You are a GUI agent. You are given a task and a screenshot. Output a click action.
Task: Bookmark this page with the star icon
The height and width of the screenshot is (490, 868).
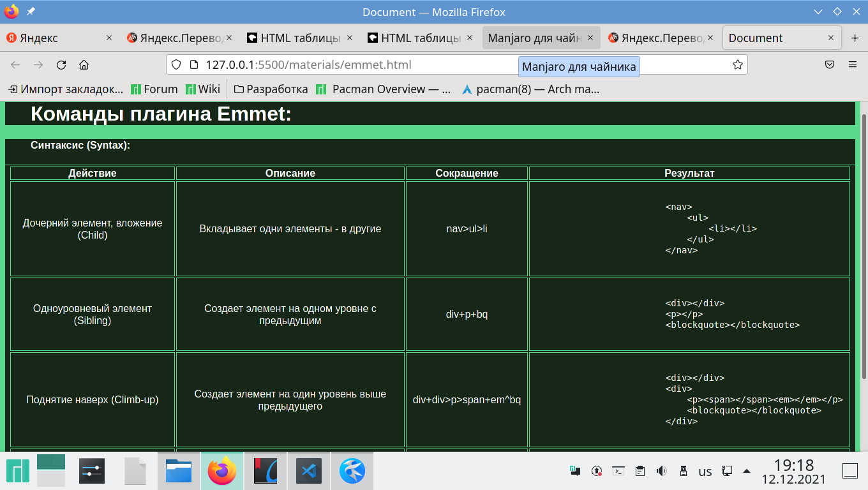tap(737, 64)
